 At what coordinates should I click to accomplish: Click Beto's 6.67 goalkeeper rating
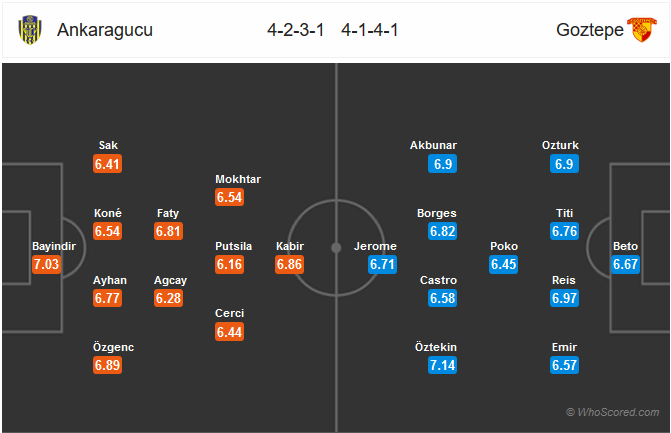pos(625,264)
